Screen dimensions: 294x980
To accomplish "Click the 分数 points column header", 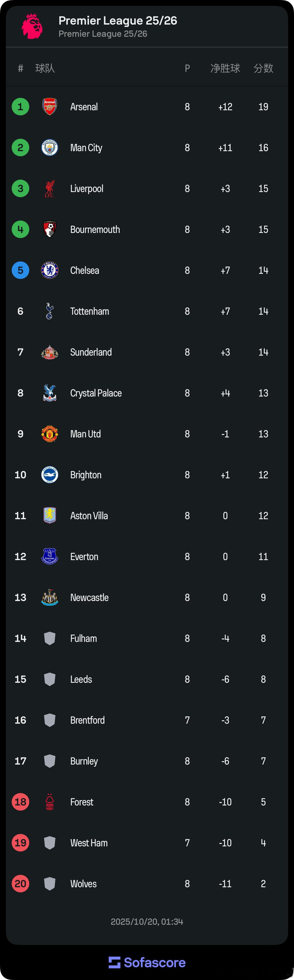I will click(x=263, y=68).
